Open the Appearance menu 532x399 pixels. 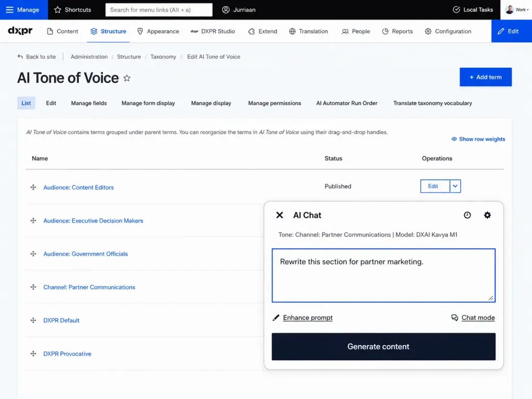coord(158,31)
